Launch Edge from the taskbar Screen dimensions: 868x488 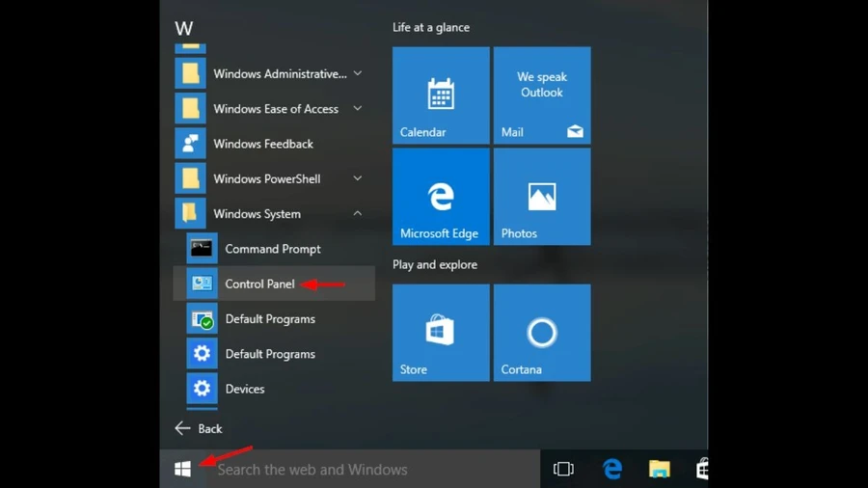[611, 469]
